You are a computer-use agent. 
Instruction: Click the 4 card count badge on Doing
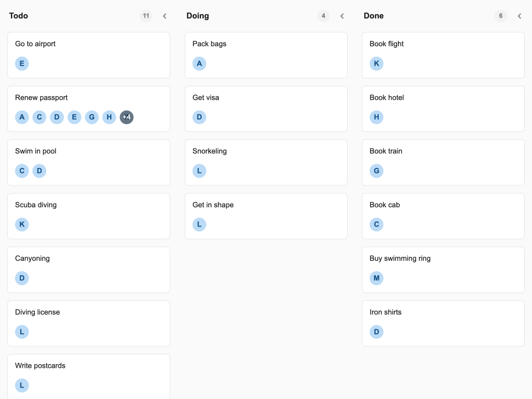pyautogui.click(x=323, y=16)
